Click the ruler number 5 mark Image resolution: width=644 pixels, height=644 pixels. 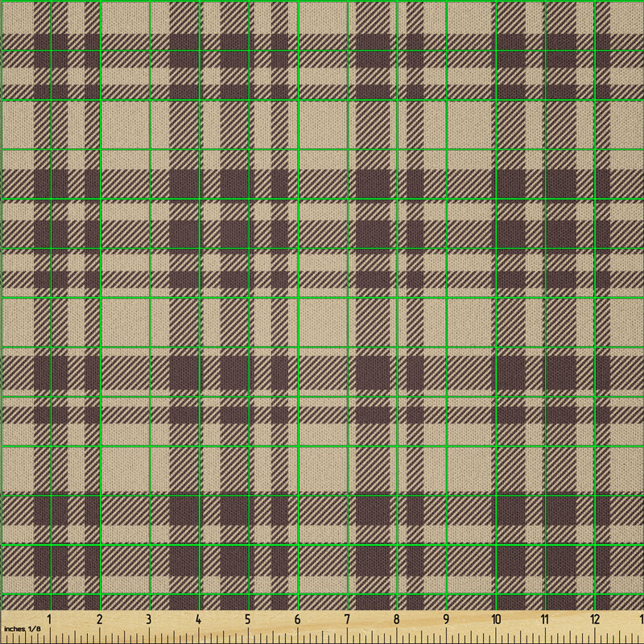pos(248,619)
